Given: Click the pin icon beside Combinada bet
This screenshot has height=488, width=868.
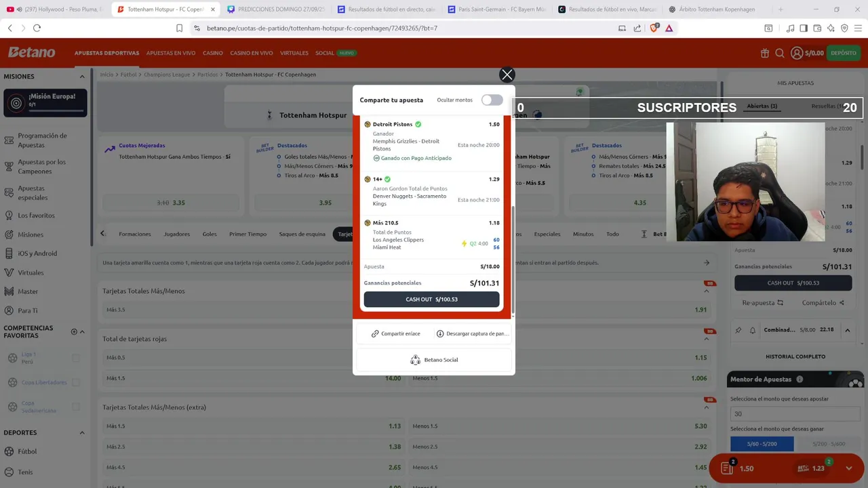Looking at the screenshot, I should [738, 330].
